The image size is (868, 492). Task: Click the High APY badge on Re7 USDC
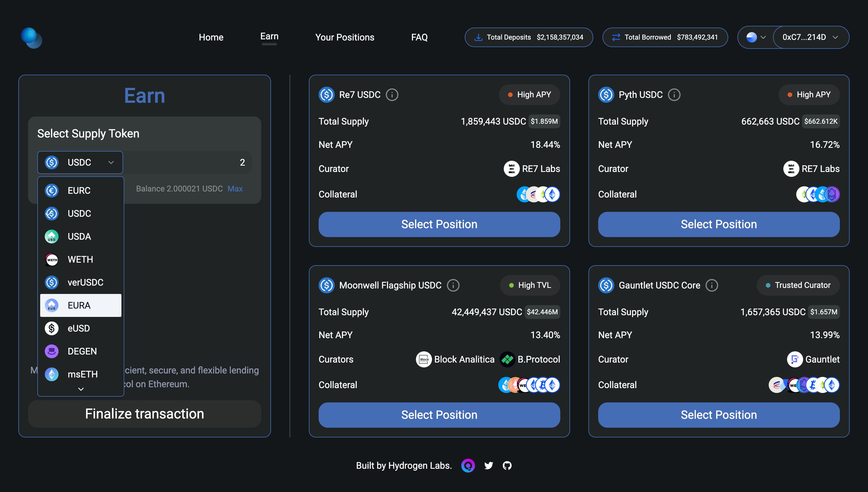click(x=530, y=95)
